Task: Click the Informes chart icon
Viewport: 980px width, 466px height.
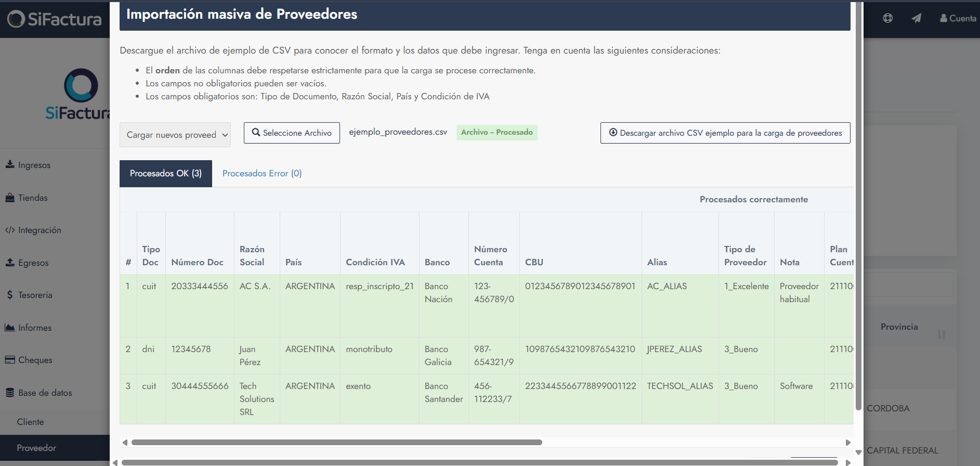Action: point(10,328)
